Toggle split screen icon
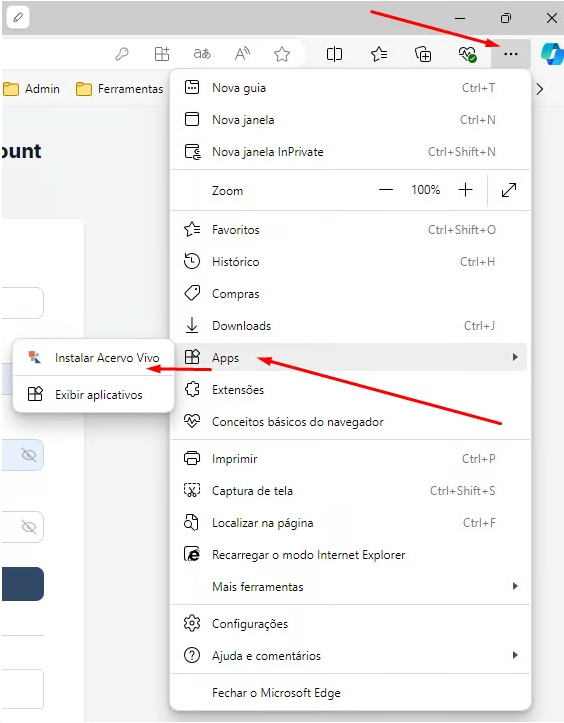The height and width of the screenshot is (723, 564). pyautogui.click(x=334, y=54)
